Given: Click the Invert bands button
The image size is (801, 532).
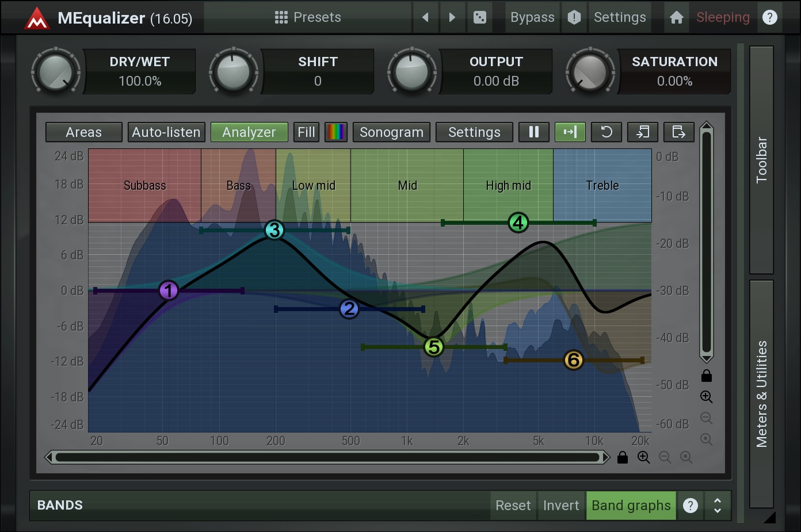Looking at the screenshot, I should 561,506.
